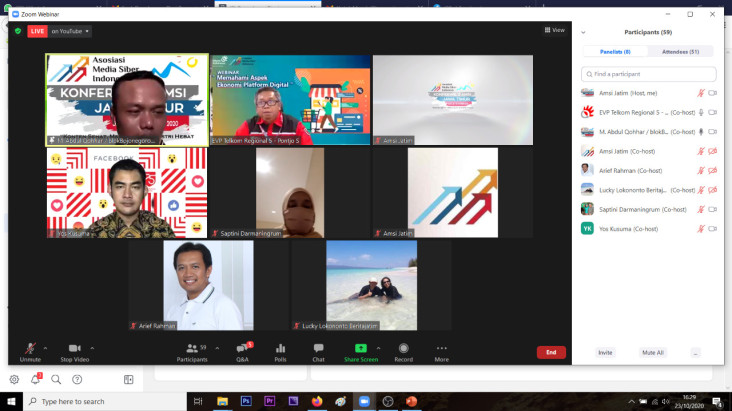Click Share Screen green button
732x411 pixels.
click(361, 352)
